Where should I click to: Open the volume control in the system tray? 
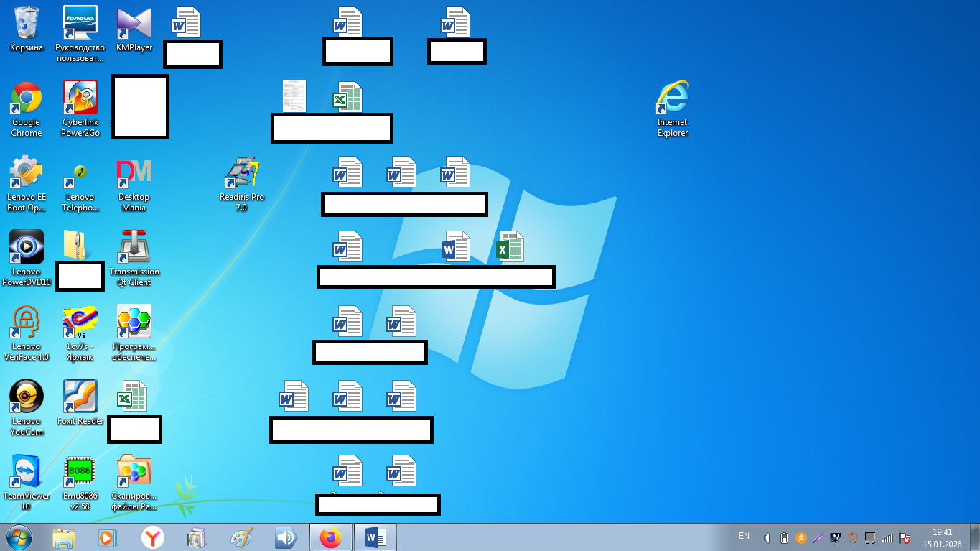(767, 537)
